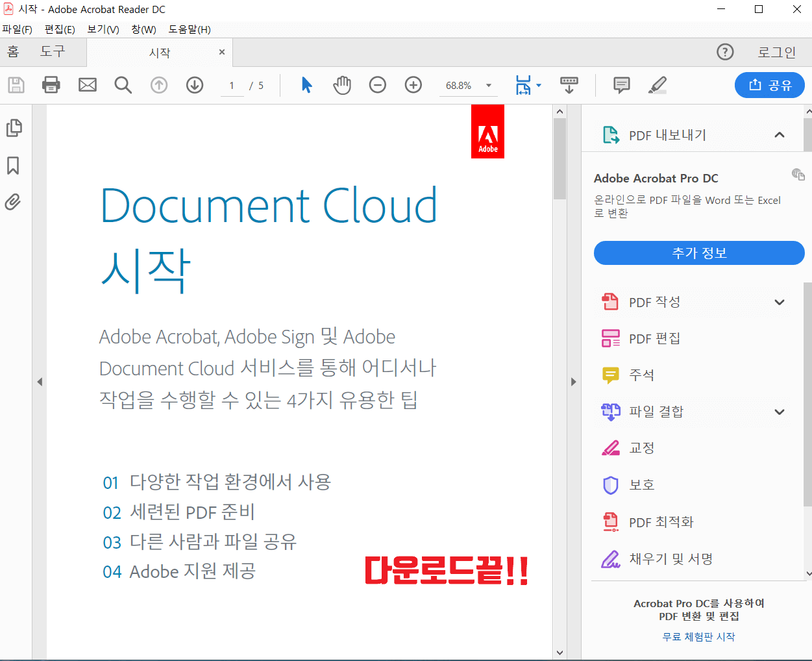Click the 01 다양한 작업 환경에서 사용 entry
The image size is (812, 661).
click(x=217, y=482)
